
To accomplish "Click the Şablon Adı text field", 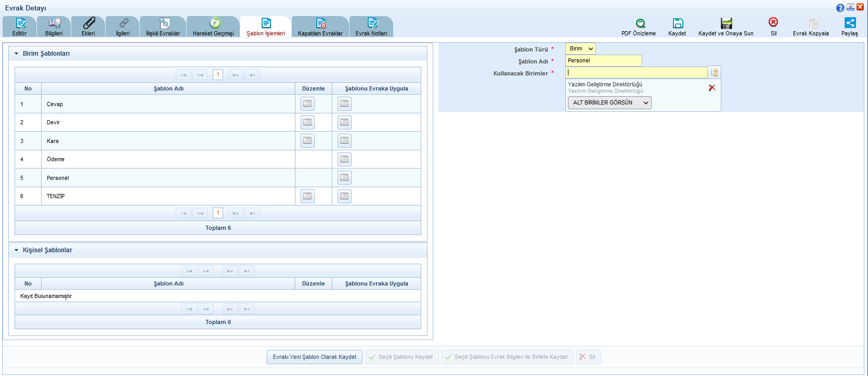I will 603,61.
